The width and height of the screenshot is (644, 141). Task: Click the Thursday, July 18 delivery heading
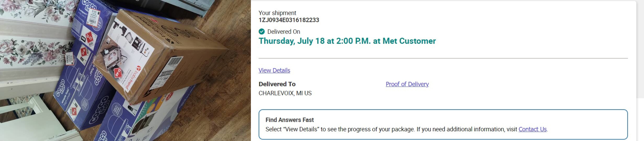(x=347, y=41)
